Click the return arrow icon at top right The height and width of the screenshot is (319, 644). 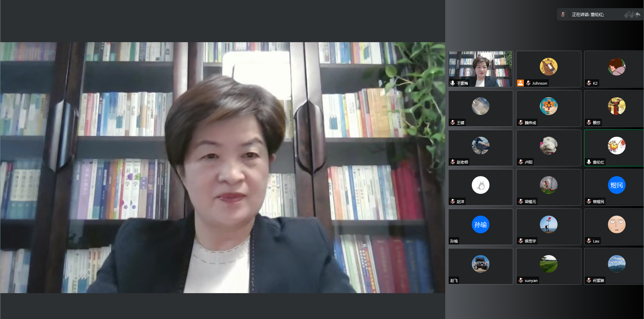coord(638,15)
